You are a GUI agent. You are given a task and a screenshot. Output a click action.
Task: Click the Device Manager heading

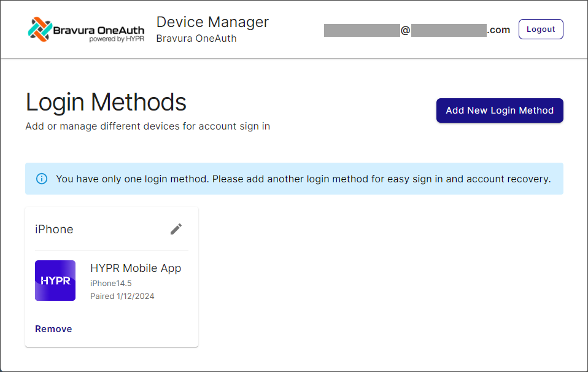pos(212,21)
